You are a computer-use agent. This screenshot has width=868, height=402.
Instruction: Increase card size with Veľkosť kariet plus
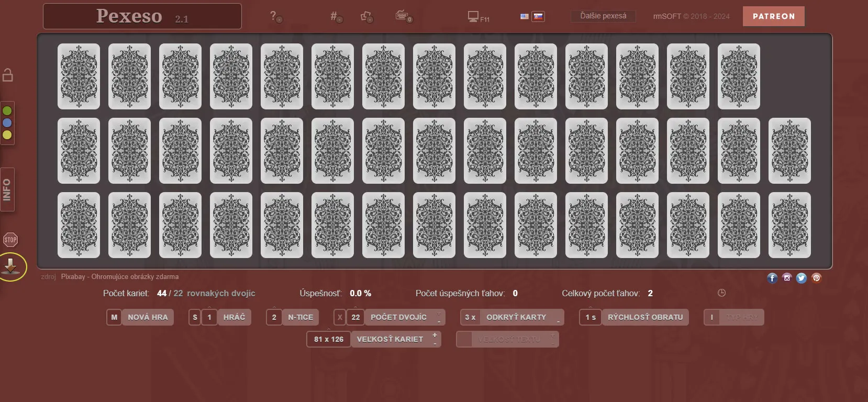pos(435,335)
